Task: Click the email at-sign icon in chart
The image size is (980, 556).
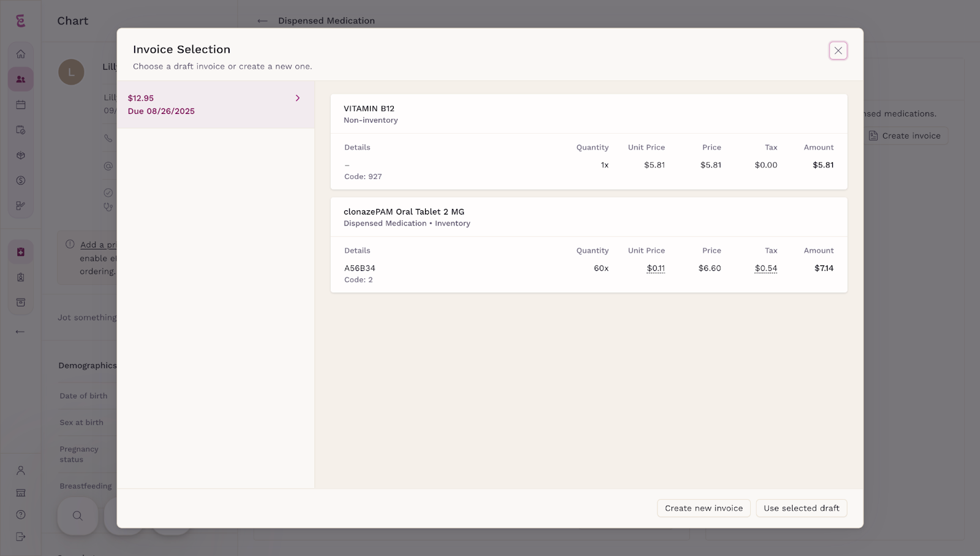Action: coord(108,166)
